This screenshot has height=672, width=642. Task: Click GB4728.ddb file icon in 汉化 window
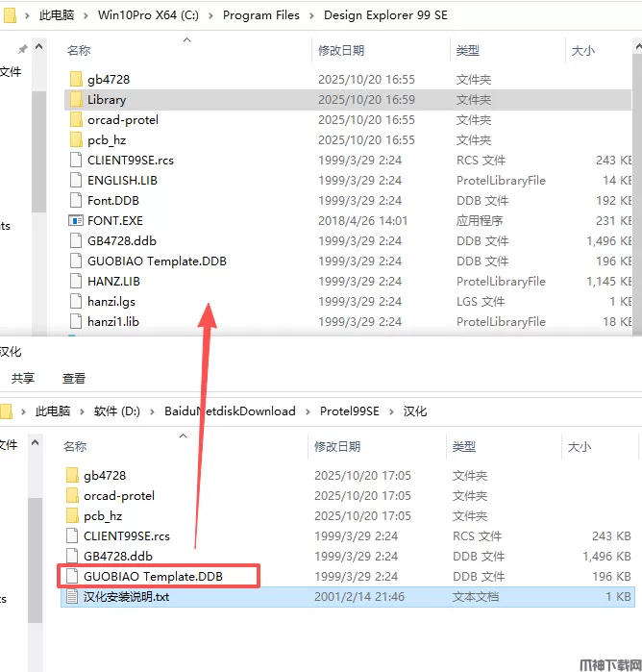click(72, 556)
